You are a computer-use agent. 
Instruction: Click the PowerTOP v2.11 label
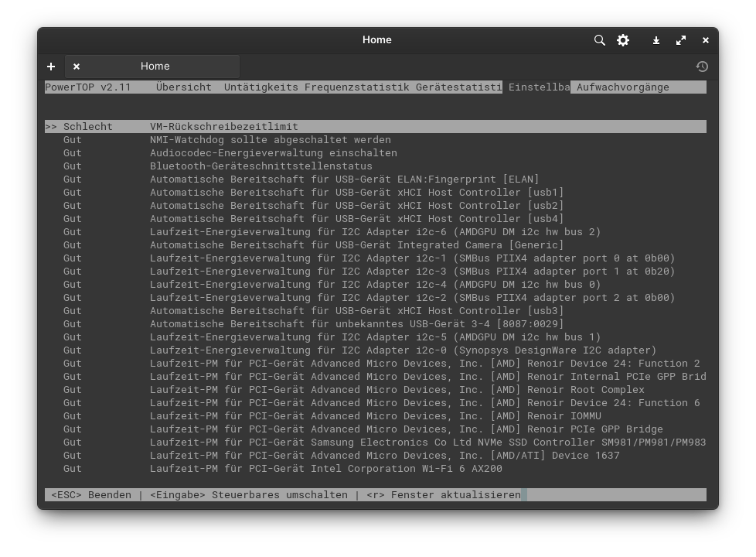click(88, 87)
